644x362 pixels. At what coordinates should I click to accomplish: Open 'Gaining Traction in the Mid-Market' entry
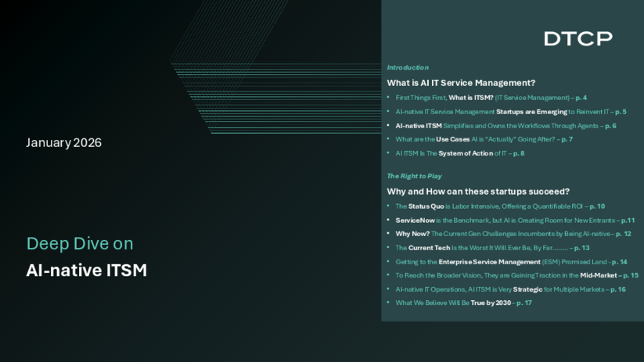[516, 275]
